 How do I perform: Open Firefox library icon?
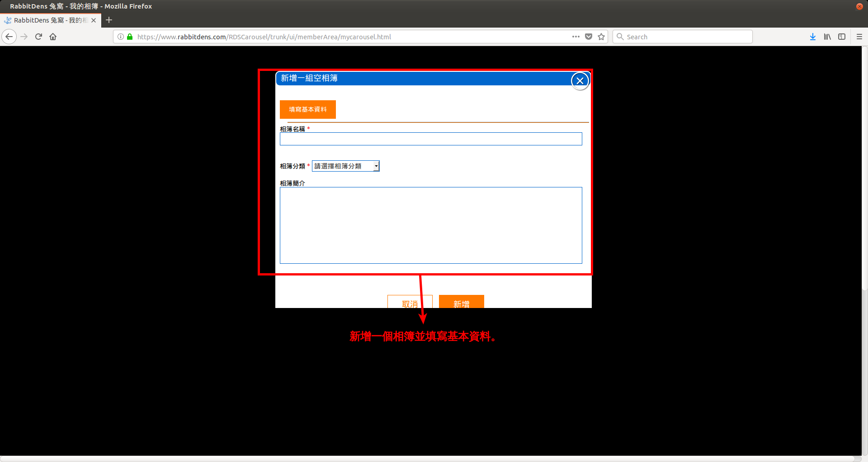(827, 37)
